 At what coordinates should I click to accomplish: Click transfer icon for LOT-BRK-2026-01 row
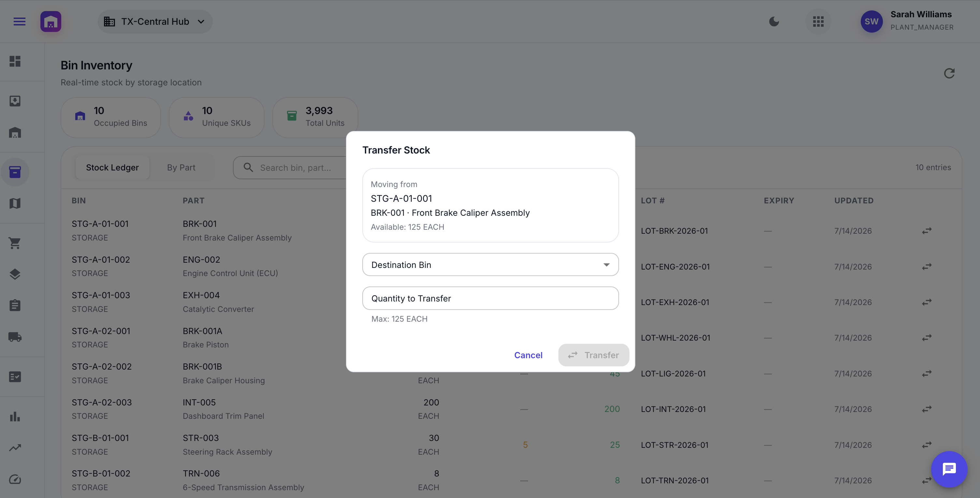927,231
